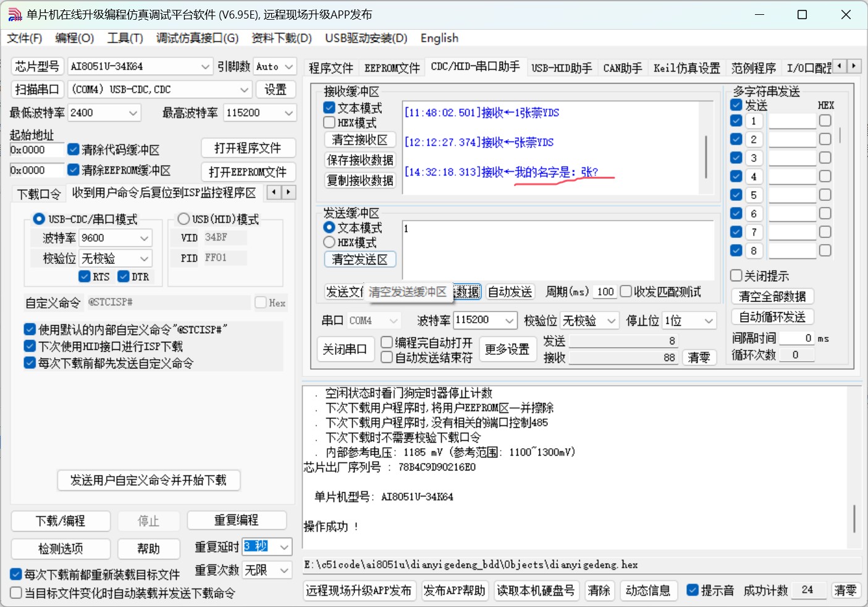Select the 下载口令 tab
868x607 pixels.
39,194
